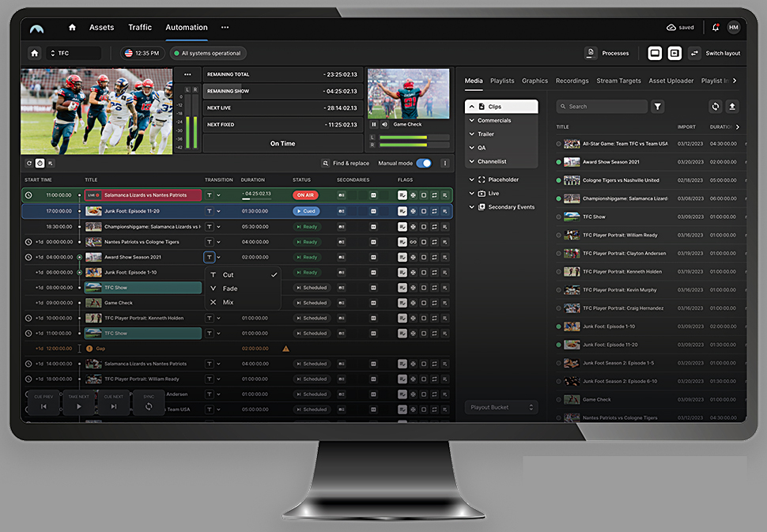
Task: Switch to the Recordings tab
Action: pos(572,81)
